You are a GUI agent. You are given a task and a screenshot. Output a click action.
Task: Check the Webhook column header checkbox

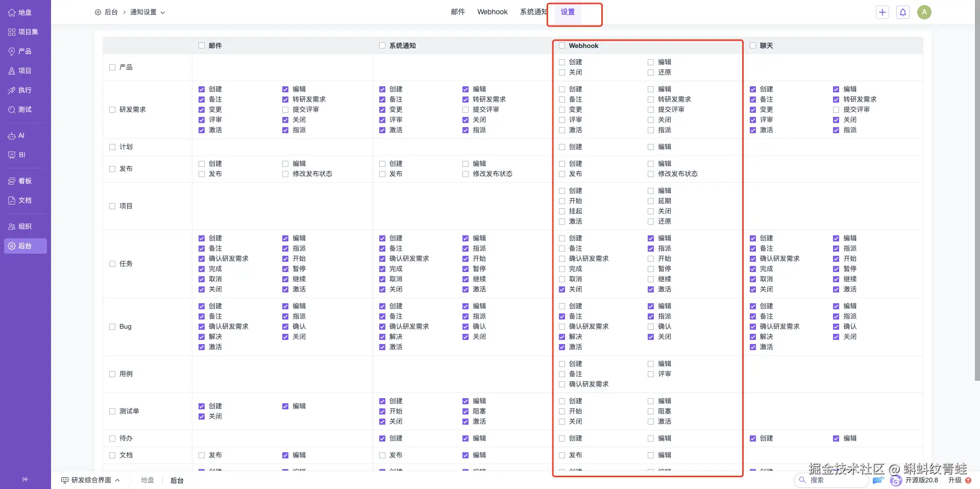(x=562, y=45)
